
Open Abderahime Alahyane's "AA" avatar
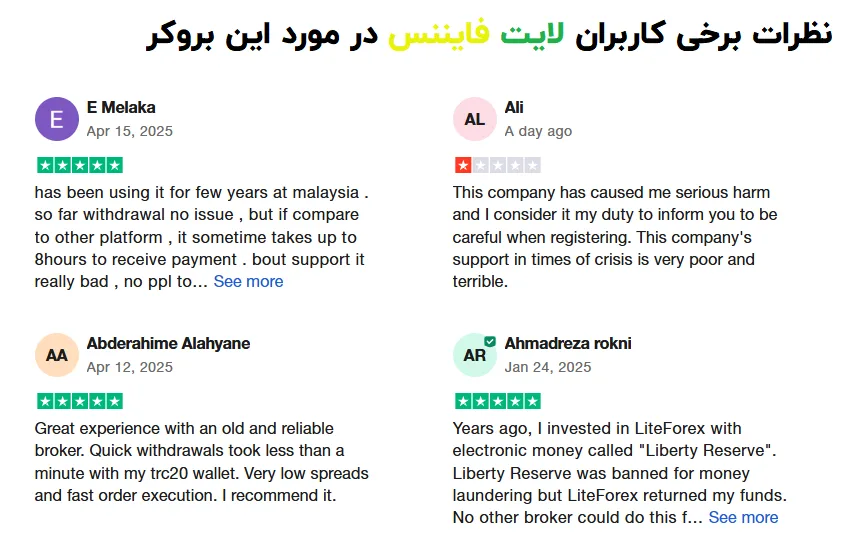click(56, 355)
